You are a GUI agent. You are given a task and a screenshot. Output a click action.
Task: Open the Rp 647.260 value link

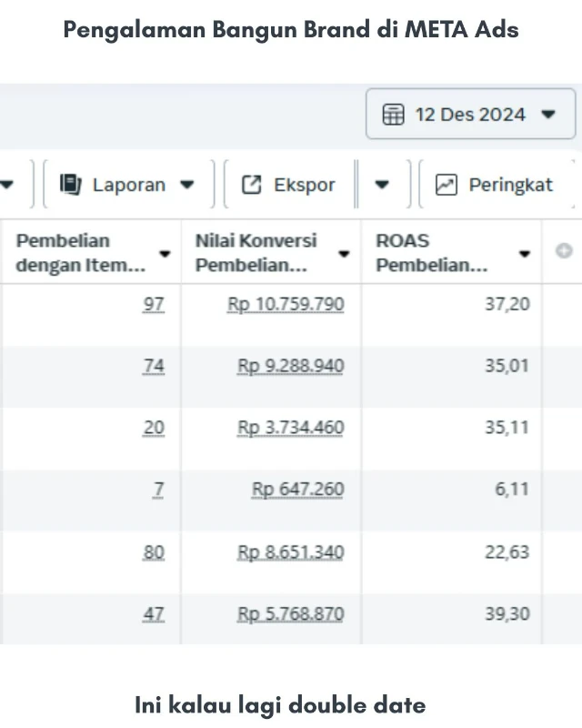point(297,490)
